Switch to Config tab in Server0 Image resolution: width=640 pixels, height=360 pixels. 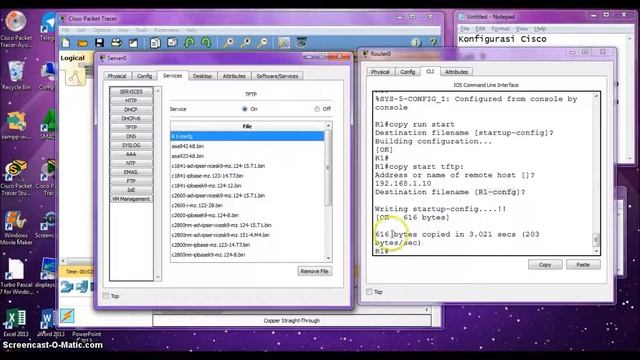coord(144,76)
